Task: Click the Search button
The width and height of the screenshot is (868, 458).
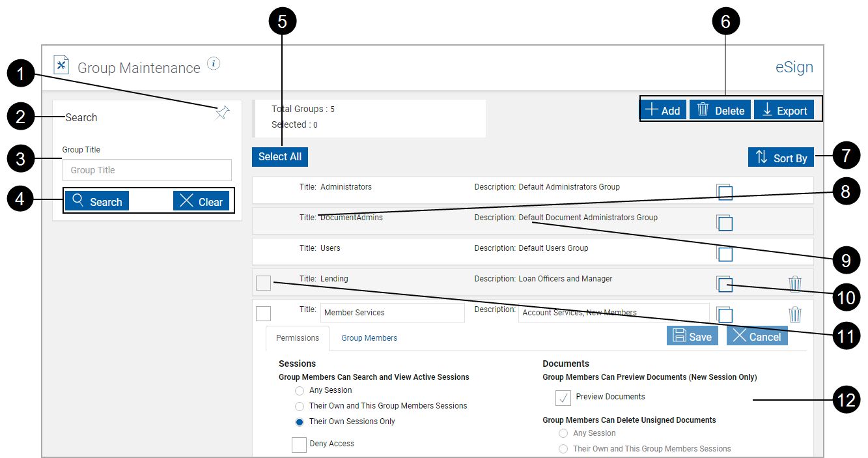Action: 97,201
